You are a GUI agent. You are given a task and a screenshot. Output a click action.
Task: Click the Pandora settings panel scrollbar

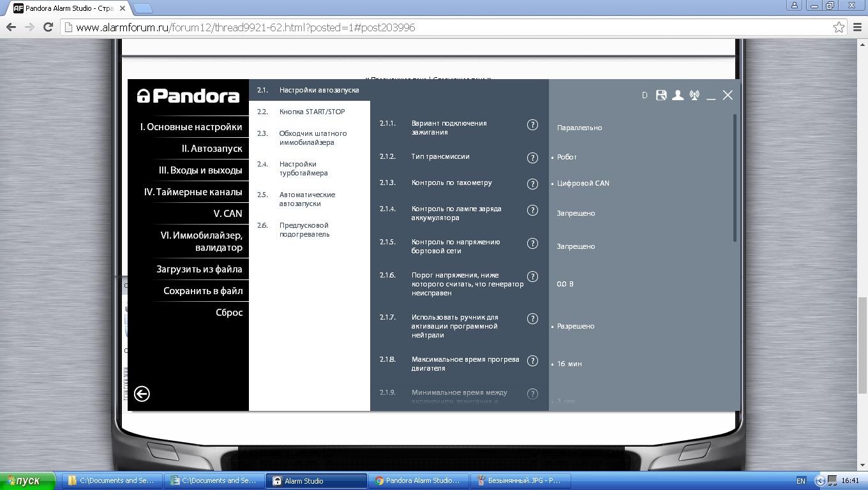(x=735, y=178)
